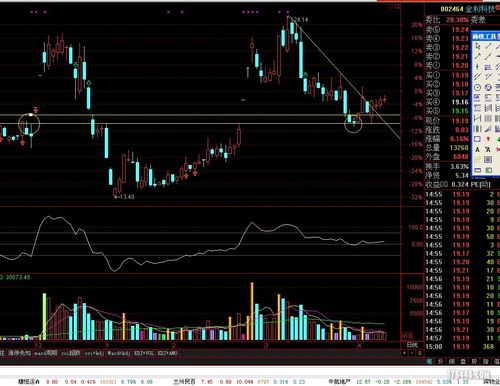The height and width of the screenshot is (386, 500).
Task: Switch to the KDJ+ABO indicator tab
Action: tap(168, 353)
